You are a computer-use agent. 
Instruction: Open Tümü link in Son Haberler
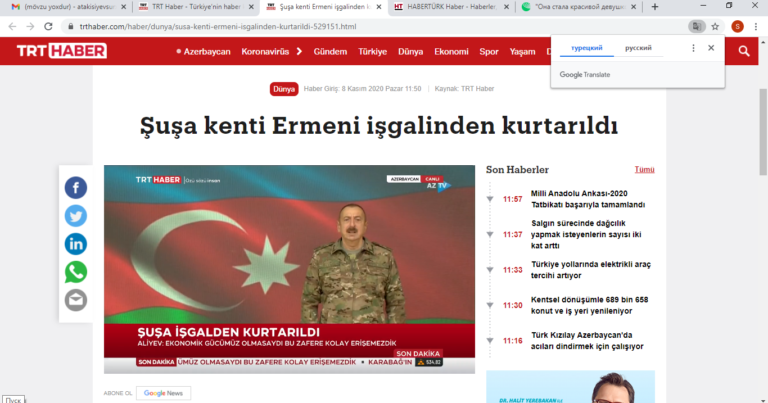pyautogui.click(x=644, y=169)
